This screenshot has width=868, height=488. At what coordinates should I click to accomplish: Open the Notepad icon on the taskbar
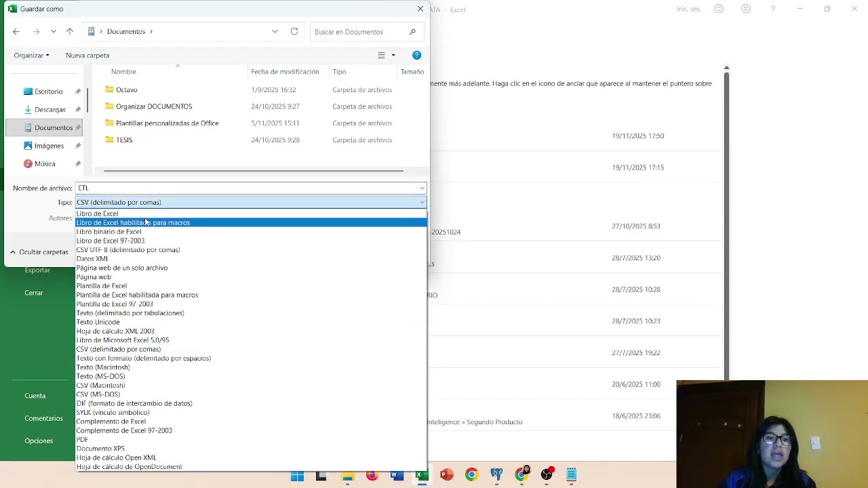[x=572, y=475]
